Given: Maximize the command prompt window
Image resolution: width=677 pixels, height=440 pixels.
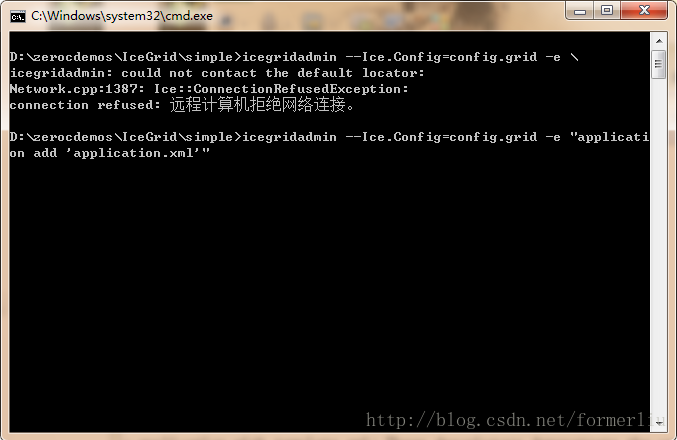Looking at the screenshot, I should (607, 10).
